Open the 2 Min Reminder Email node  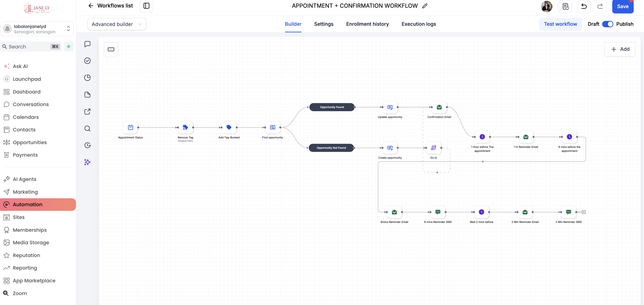click(x=525, y=212)
